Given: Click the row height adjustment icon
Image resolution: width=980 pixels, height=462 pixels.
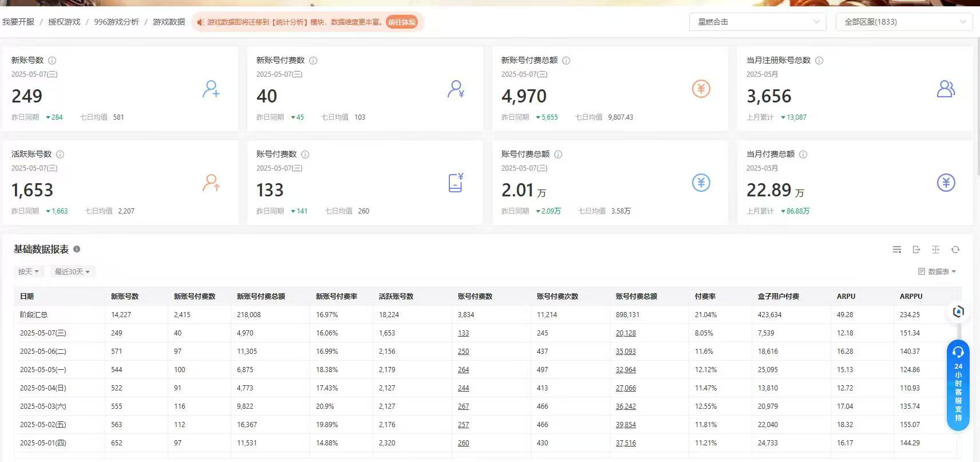Looking at the screenshot, I should pos(935,250).
